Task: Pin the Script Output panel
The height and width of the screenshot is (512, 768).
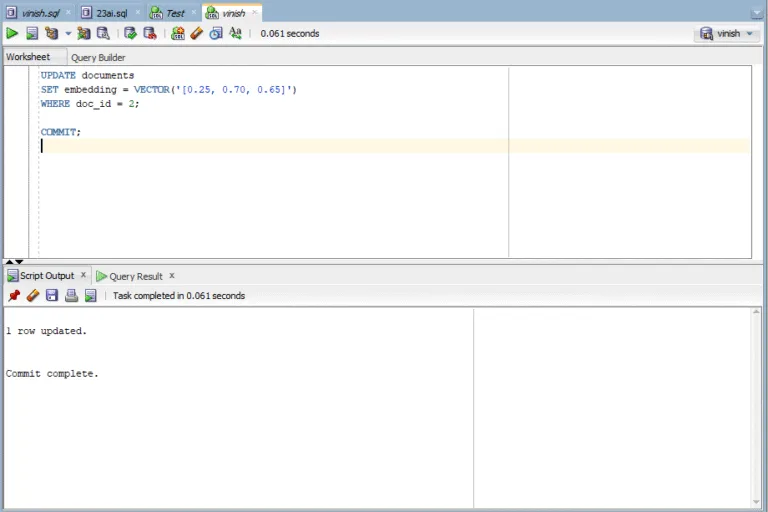Action: (14, 295)
